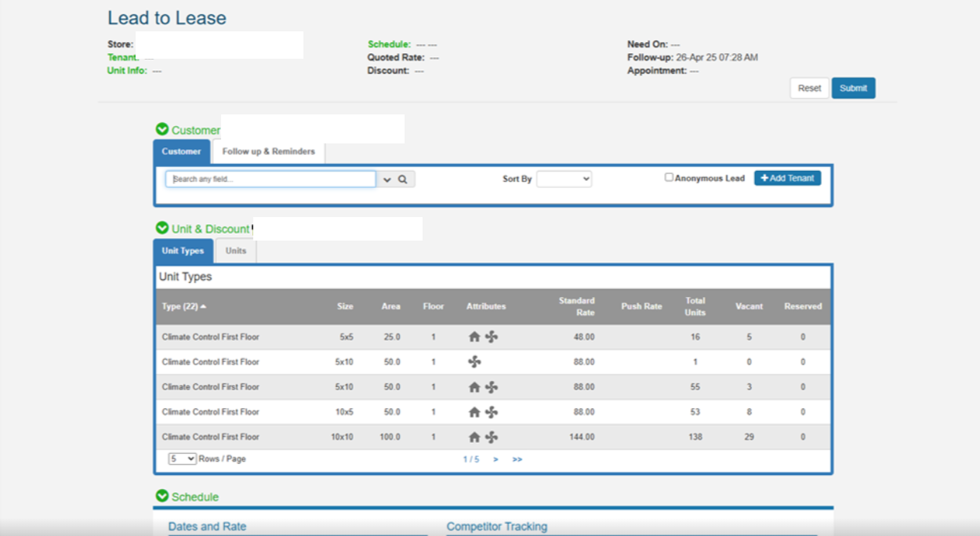Sort by the Vacant column header
The image size is (980, 536).
[x=749, y=306]
